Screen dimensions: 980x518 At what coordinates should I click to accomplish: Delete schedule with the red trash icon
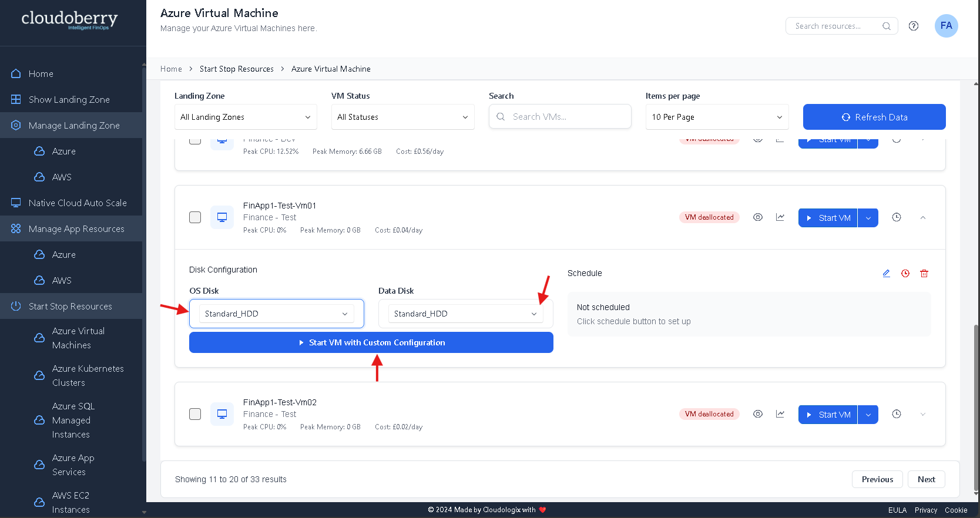point(924,273)
